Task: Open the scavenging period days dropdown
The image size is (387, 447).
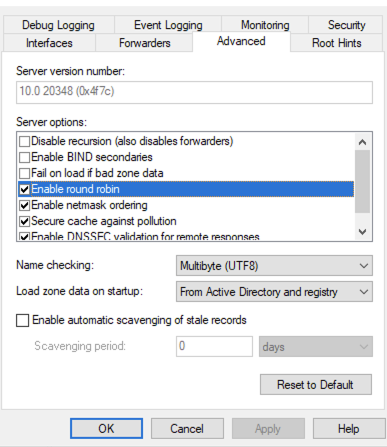Action: coord(316,346)
